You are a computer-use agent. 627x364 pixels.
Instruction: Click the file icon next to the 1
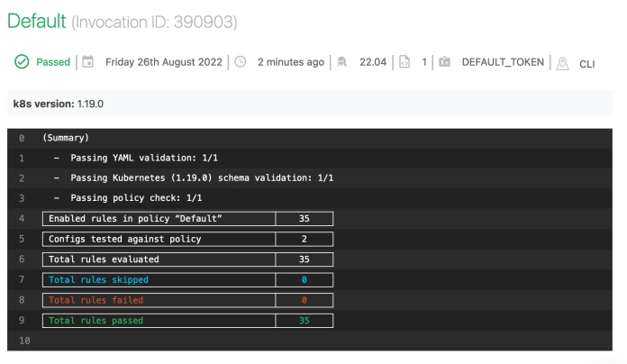[404, 62]
